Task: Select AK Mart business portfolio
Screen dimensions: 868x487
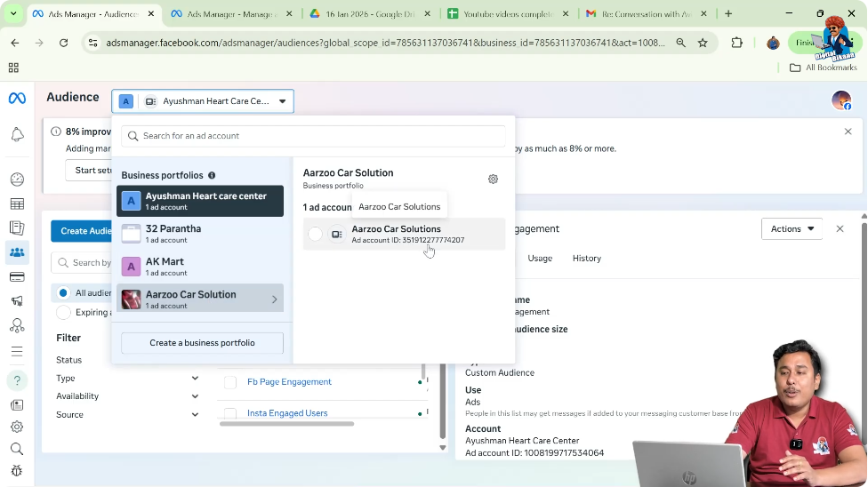Action: click(200, 267)
